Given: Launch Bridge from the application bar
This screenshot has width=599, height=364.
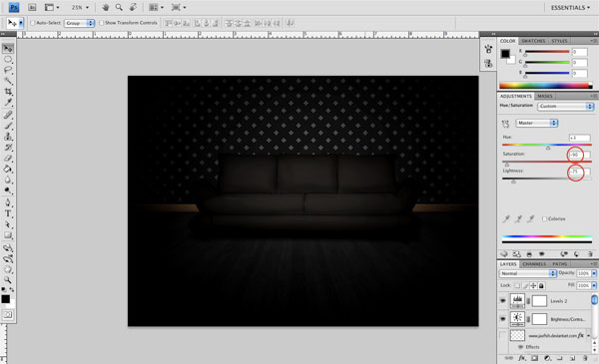Looking at the screenshot, I should (x=32, y=7).
